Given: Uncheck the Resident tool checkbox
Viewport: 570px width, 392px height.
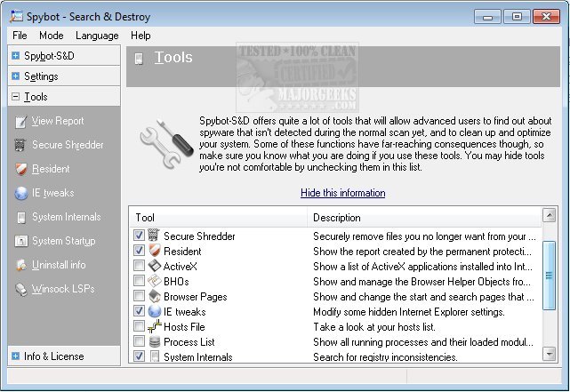Looking at the screenshot, I should coord(139,251).
